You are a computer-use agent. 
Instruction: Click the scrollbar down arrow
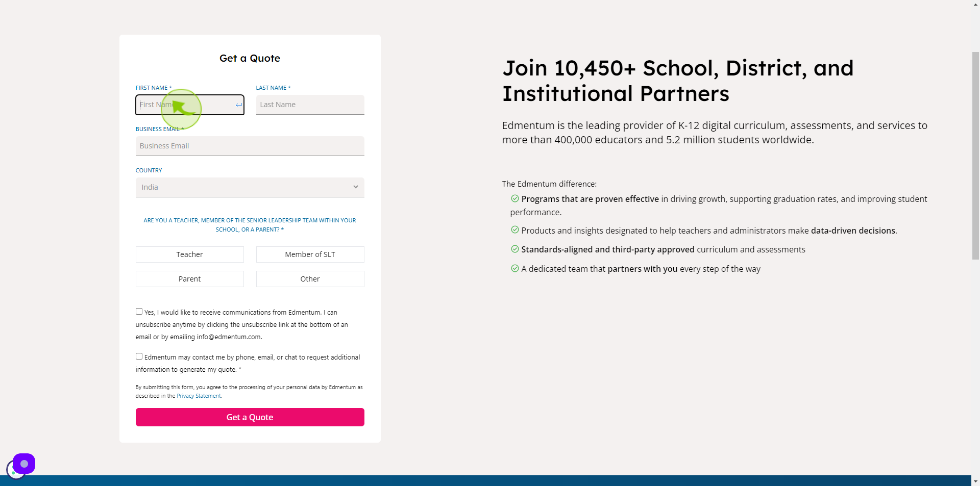[x=975, y=481]
